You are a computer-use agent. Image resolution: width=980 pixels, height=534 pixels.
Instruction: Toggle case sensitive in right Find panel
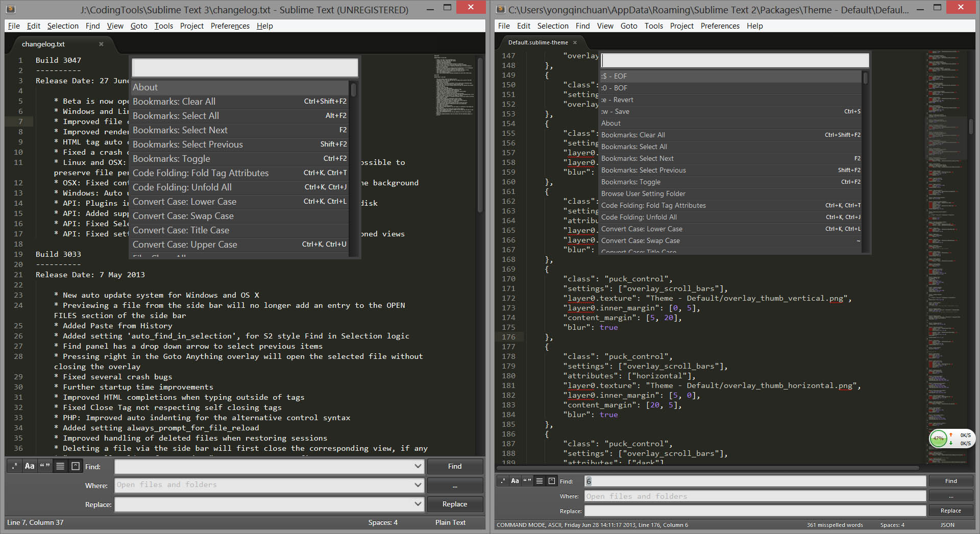(515, 481)
